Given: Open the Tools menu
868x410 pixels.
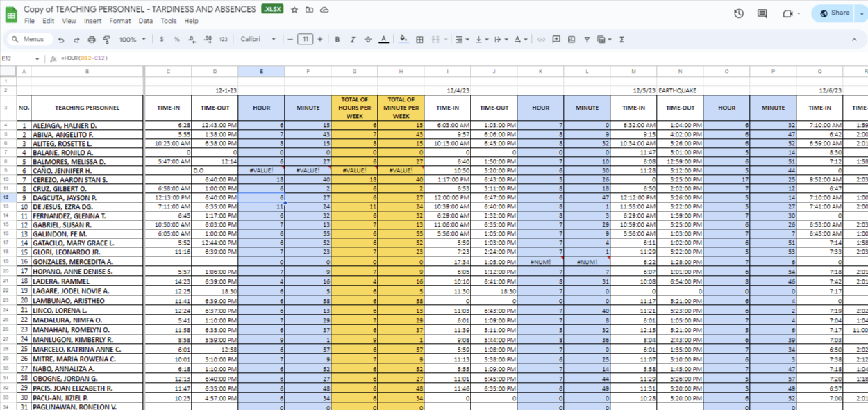Looking at the screenshot, I should coord(169,21).
